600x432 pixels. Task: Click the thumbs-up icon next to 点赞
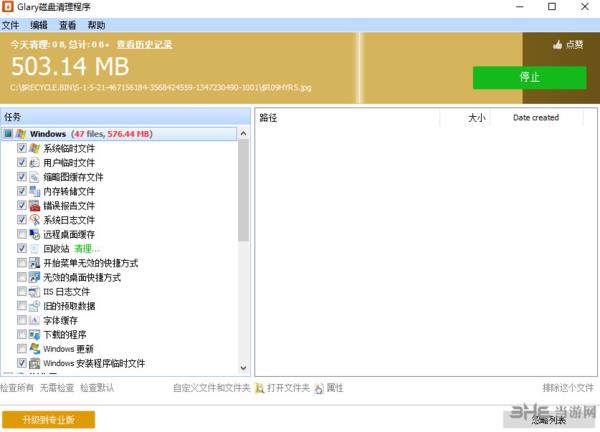[x=558, y=45]
